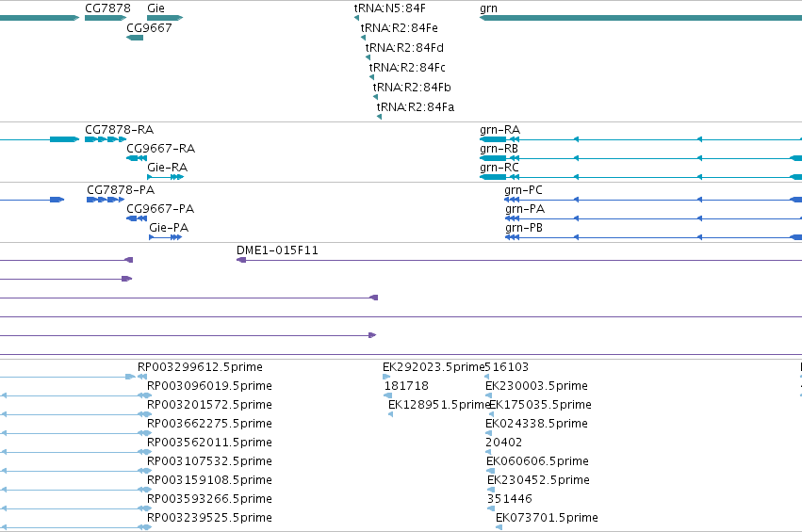Select the grn-RA transcript label
Screen dimensions: 802x532
(499, 130)
